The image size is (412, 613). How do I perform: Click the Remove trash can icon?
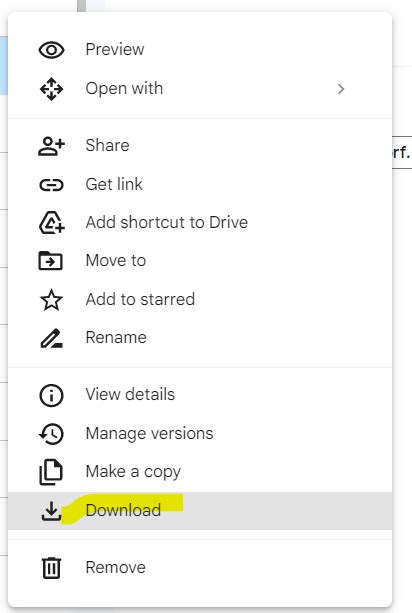point(51,568)
